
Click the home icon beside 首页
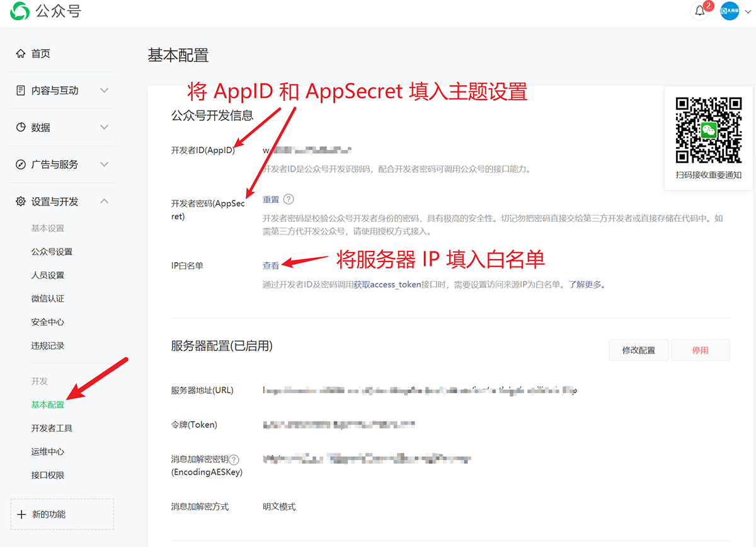(x=21, y=54)
